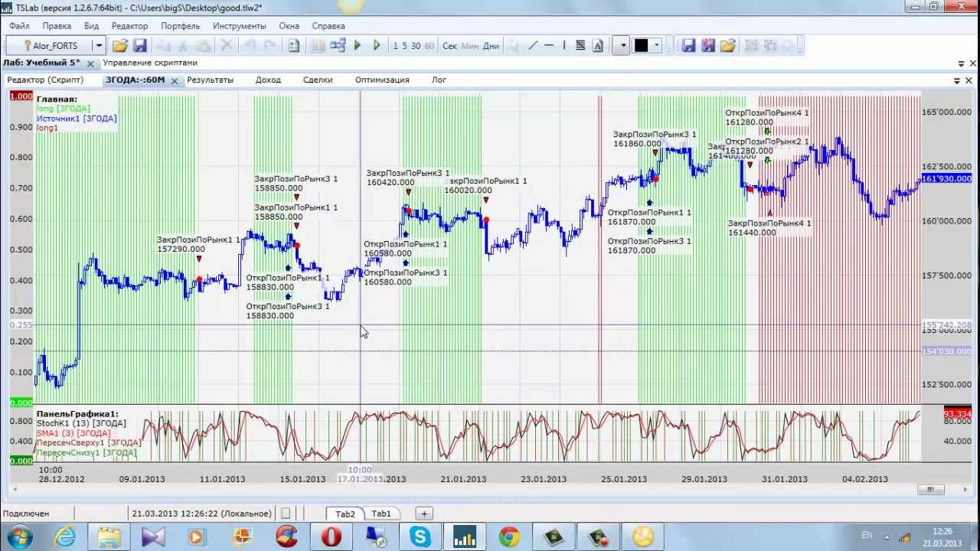
Task: Click the small status bar icon after Локальное
Action: (286, 514)
